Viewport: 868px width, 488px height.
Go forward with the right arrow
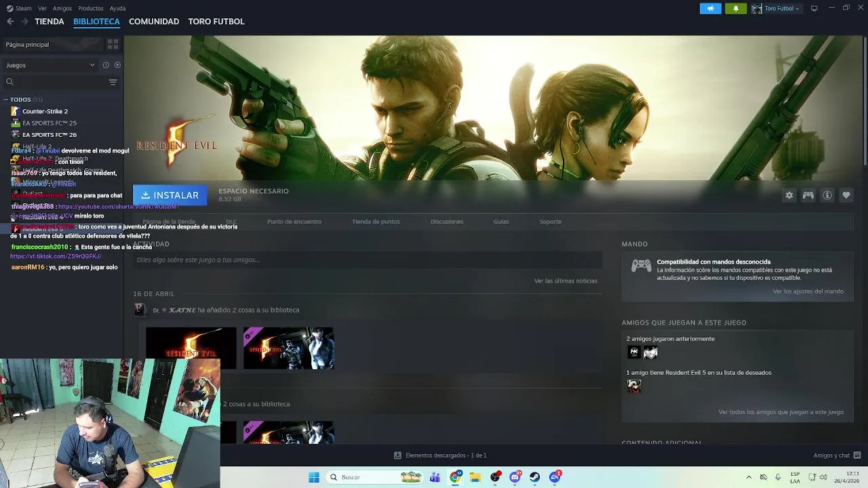[24, 22]
